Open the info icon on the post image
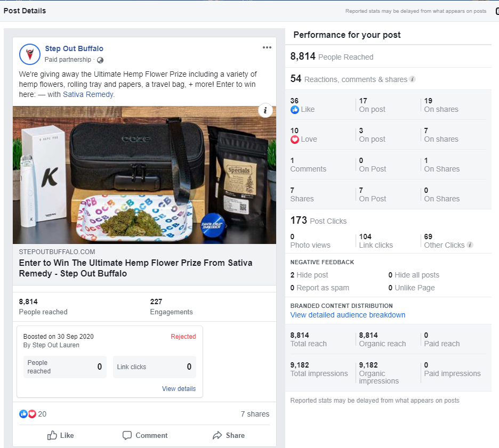Viewport: 499px width, 448px height. click(x=265, y=111)
